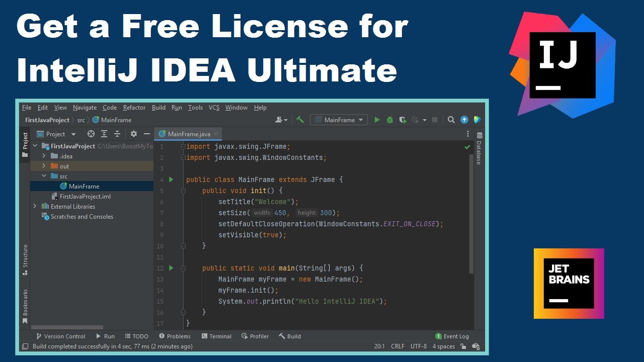Click the IDE settings sync icon in status bar
The width and height of the screenshot is (644, 362).
pyautogui.click(x=476, y=346)
